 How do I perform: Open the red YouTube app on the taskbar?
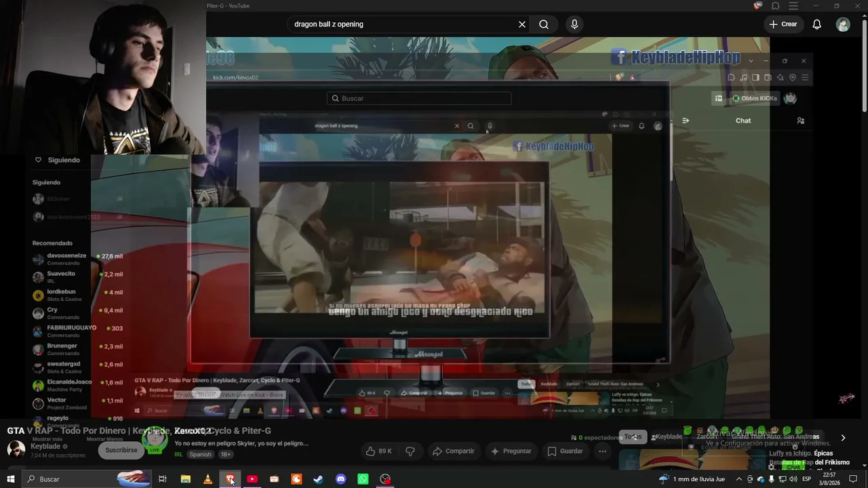(x=252, y=479)
